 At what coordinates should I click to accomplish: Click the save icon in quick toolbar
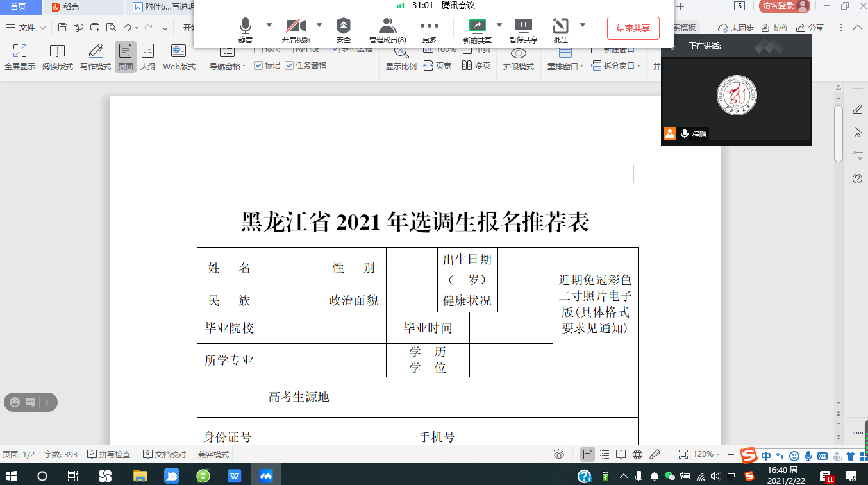click(x=63, y=28)
